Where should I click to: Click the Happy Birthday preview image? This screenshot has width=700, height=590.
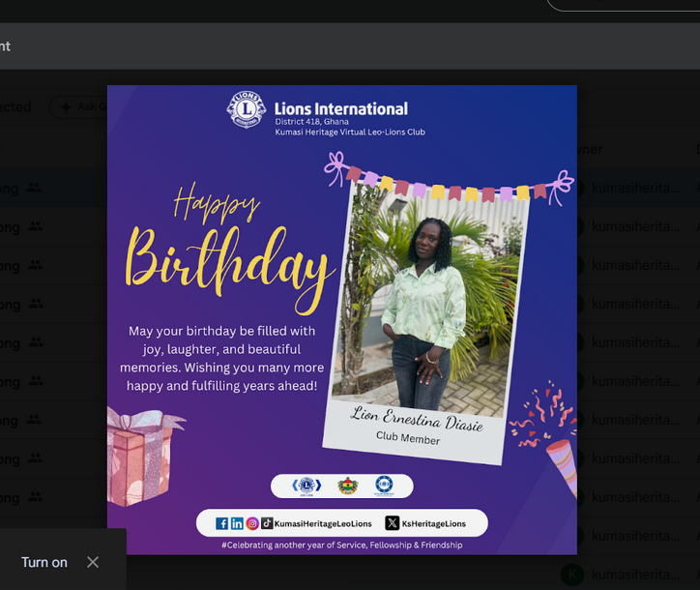(342, 320)
